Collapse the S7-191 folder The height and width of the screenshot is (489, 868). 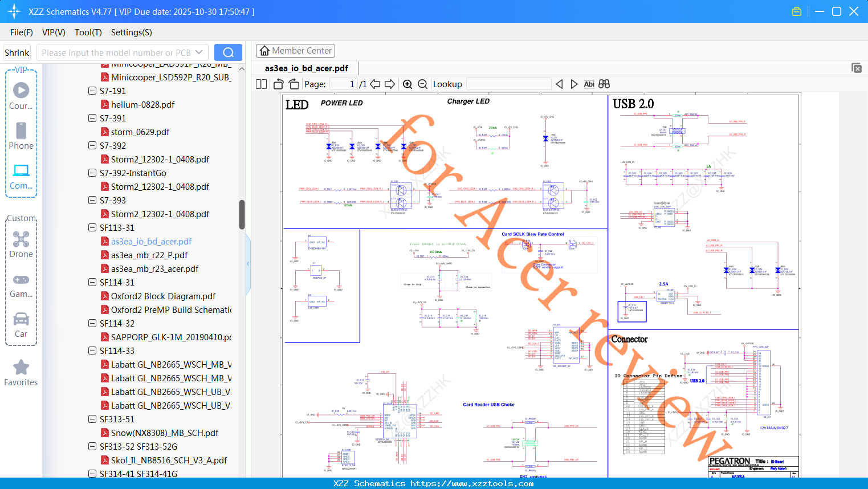(92, 91)
